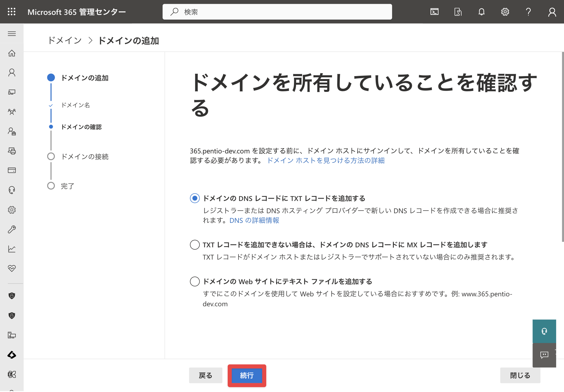Open the Health heart icon in the sidebar
This screenshot has height=392, width=564.
12,268
